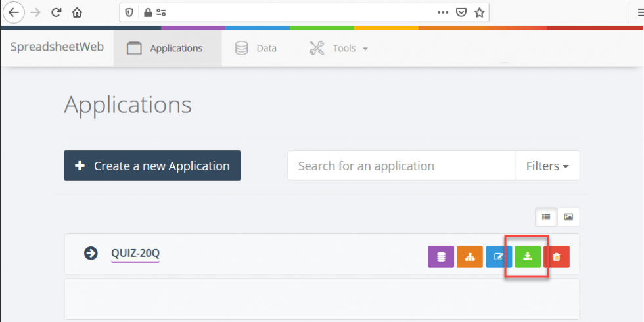Reload the page in the browser

(x=57, y=12)
